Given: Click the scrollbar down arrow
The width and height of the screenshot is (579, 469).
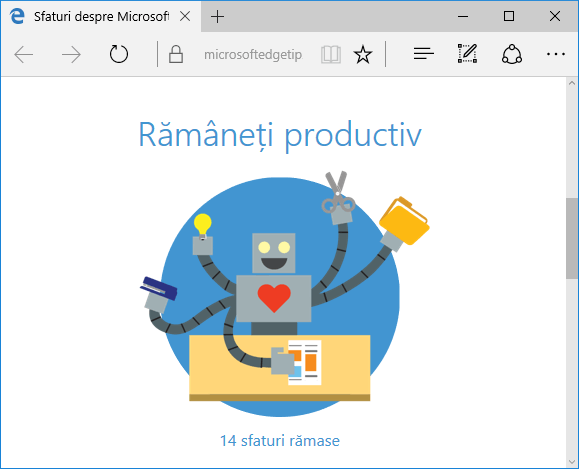Looking at the screenshot, I should (572, 462).
